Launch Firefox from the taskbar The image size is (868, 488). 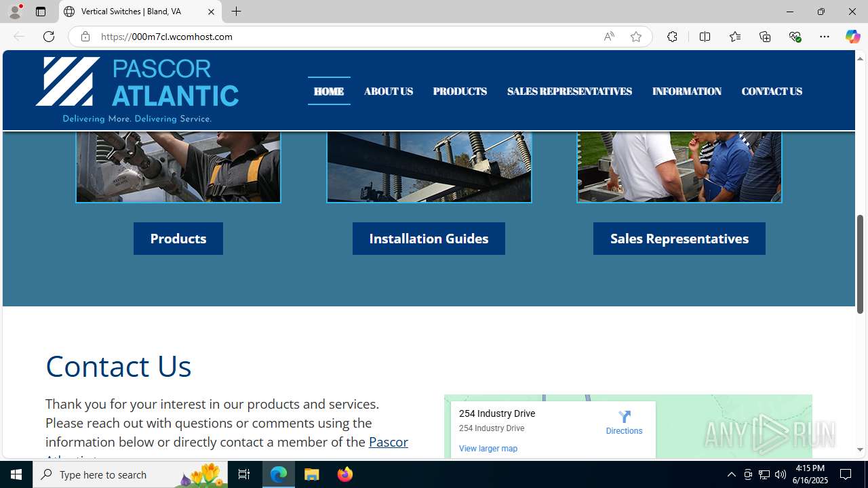point(345,474)
